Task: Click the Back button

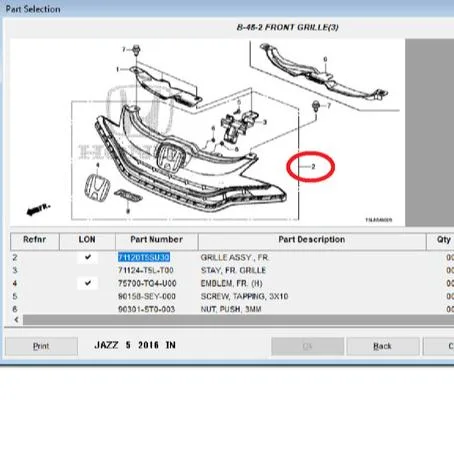Action: (383, 346)
